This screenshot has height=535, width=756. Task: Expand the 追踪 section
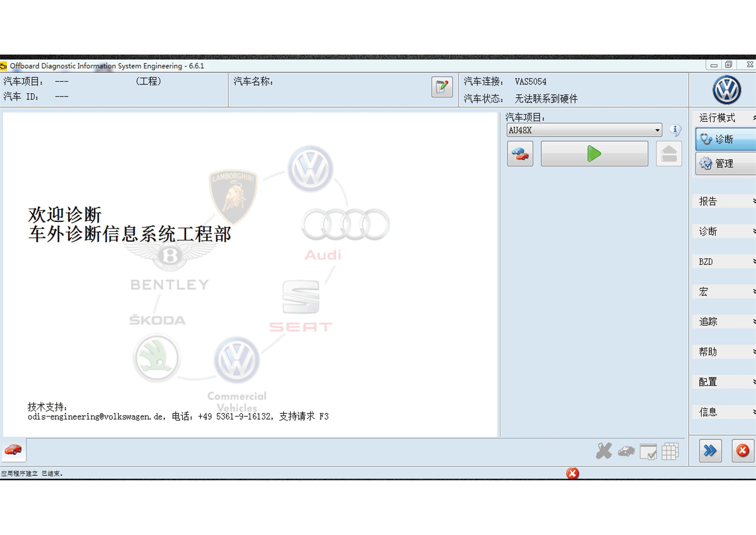pyautogui.click(x=724, y=322)
